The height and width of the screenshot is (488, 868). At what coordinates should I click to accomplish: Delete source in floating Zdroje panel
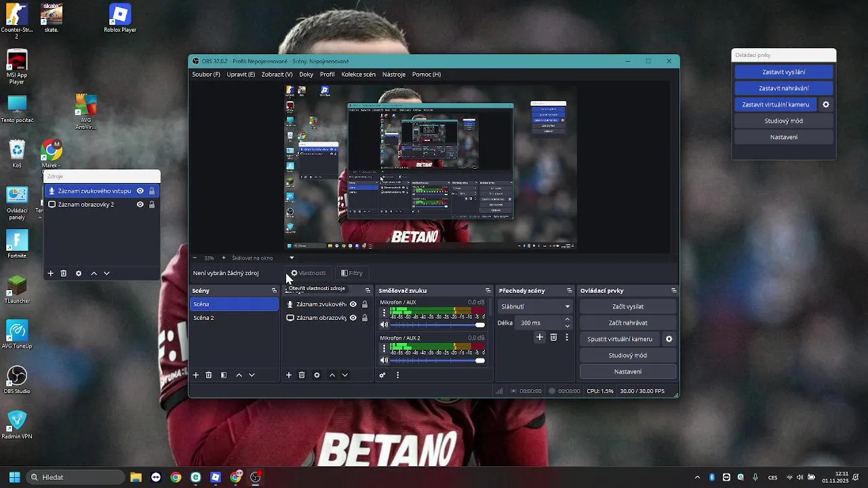[x=64, y=273]
